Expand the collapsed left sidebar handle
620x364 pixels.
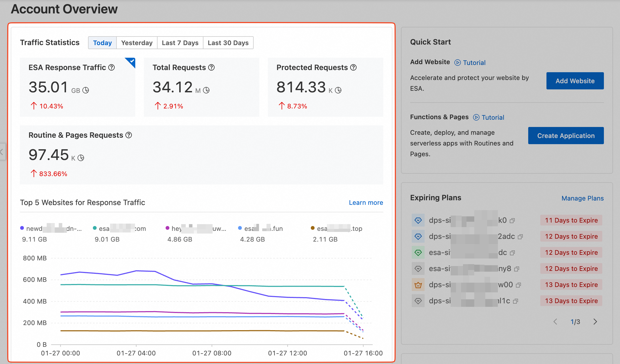pos(2,152)
